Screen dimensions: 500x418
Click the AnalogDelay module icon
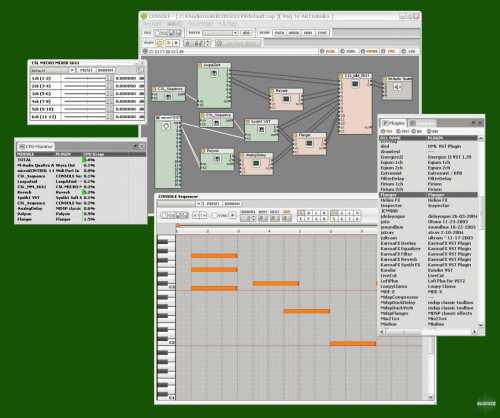click(x=256, y=163)
